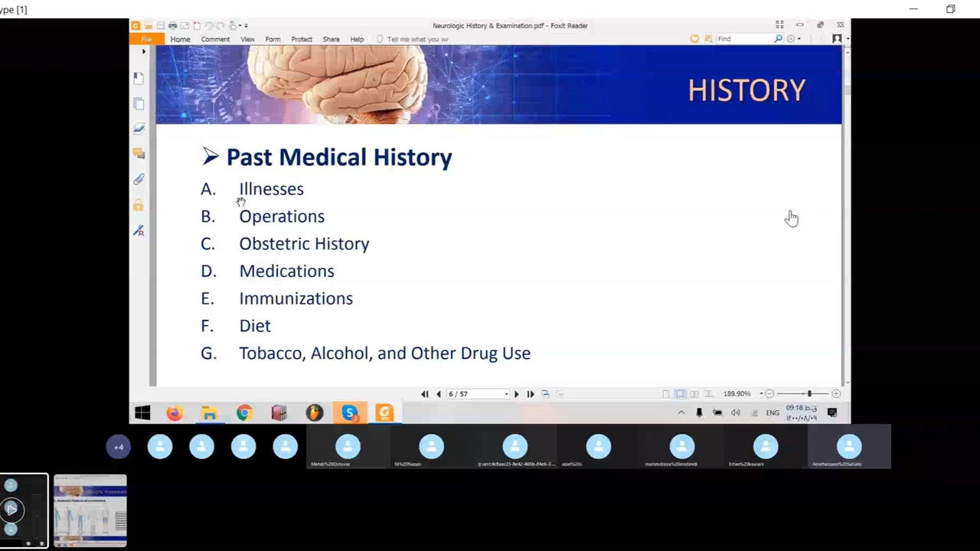Image resolution: width=980 pixels, height=551 pixels.
Task: Open the Comments panel icon
Action: click(x=139, y=154)
